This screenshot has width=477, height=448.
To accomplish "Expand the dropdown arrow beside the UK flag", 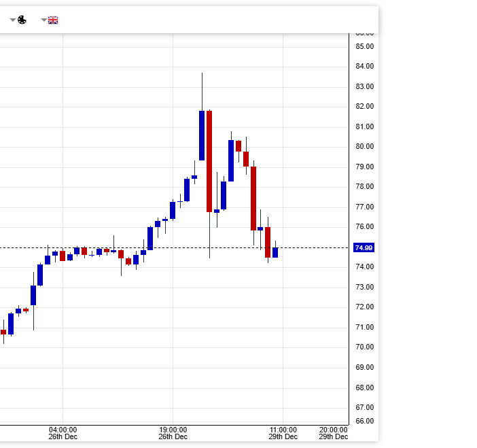I will pyautogui.click(x=44, y=20).
